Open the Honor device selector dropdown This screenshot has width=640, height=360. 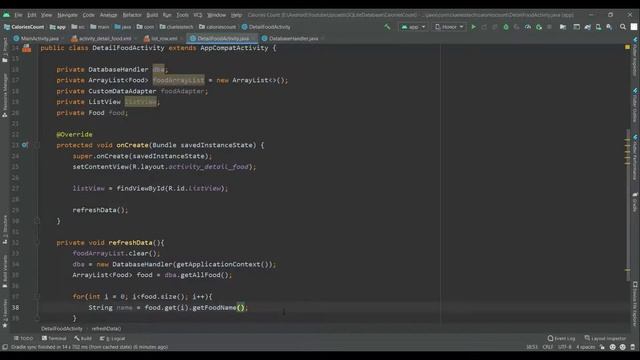449,27
